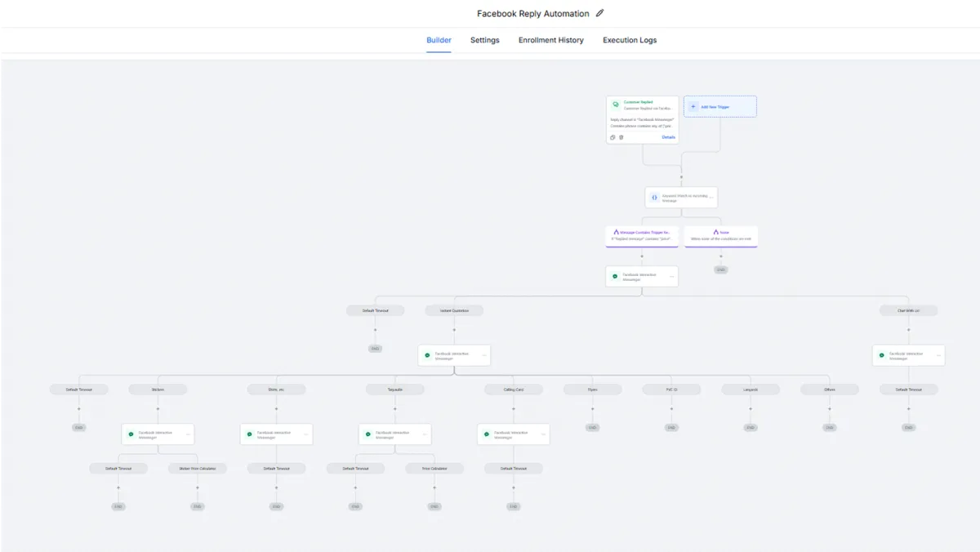Select the Chat With Us branch pill
Image resolution: width=980 pixels, height=552 pixels.
pyautogui.click(x=908, y=311)
